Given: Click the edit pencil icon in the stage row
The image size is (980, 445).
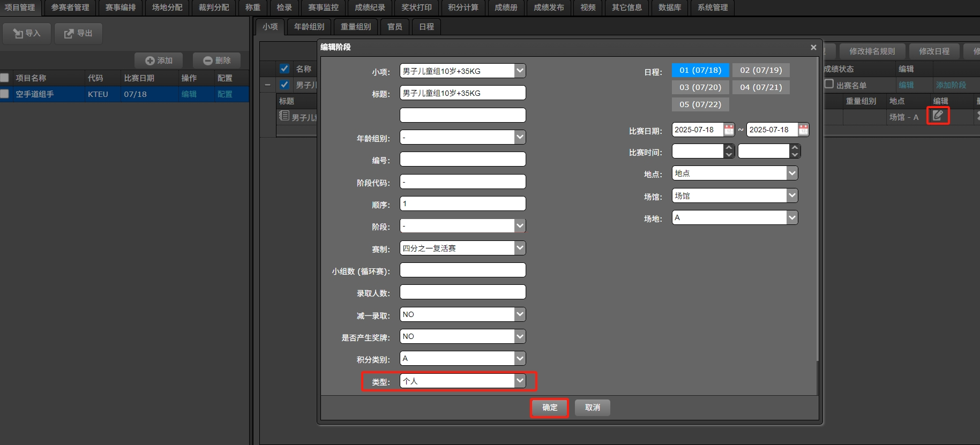Looking at the screenshot, I should coord(938,115).
